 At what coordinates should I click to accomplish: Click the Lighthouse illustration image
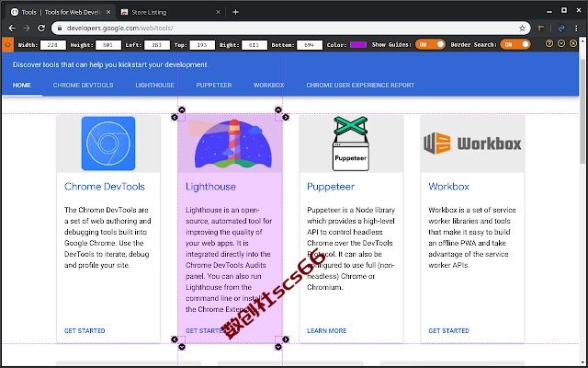coord(230,144)
